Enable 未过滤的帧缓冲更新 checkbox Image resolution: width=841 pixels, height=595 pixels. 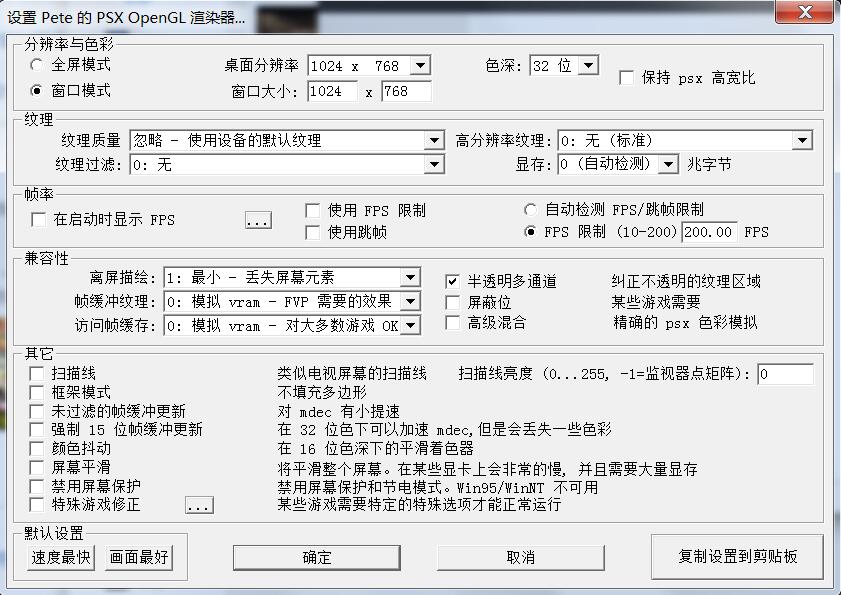[36, 412]
